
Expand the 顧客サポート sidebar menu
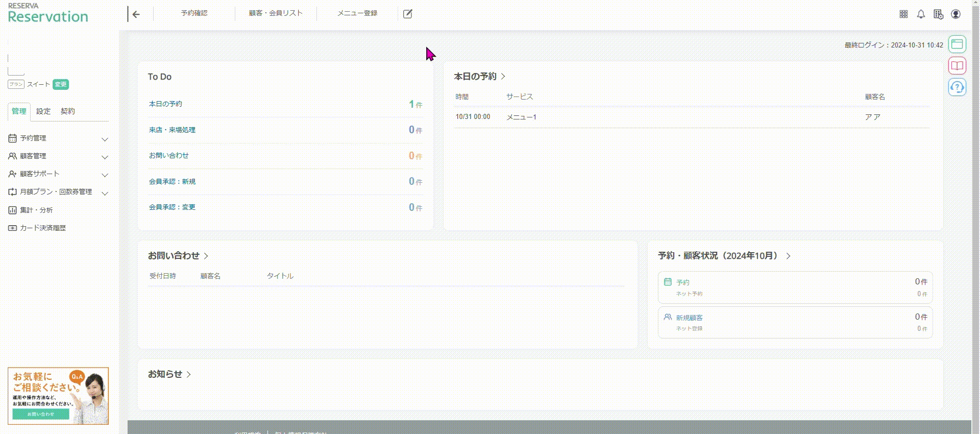tap(58, 174)
